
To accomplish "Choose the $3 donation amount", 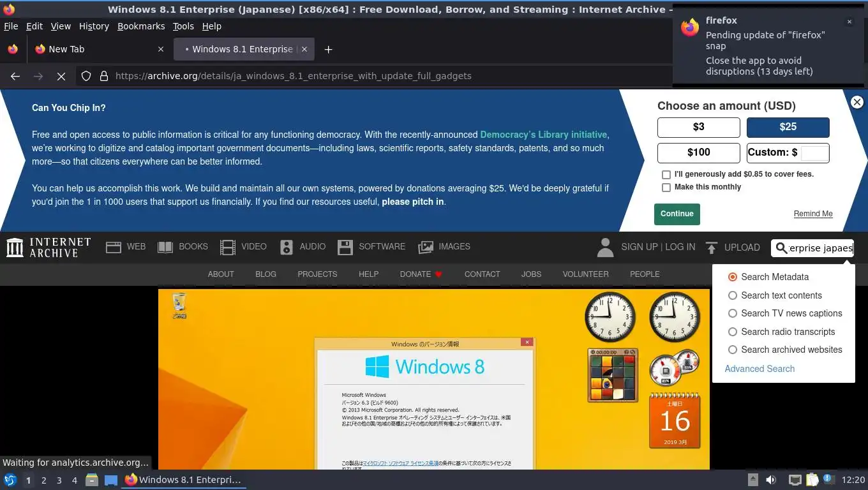I will (x=699, y=127).
